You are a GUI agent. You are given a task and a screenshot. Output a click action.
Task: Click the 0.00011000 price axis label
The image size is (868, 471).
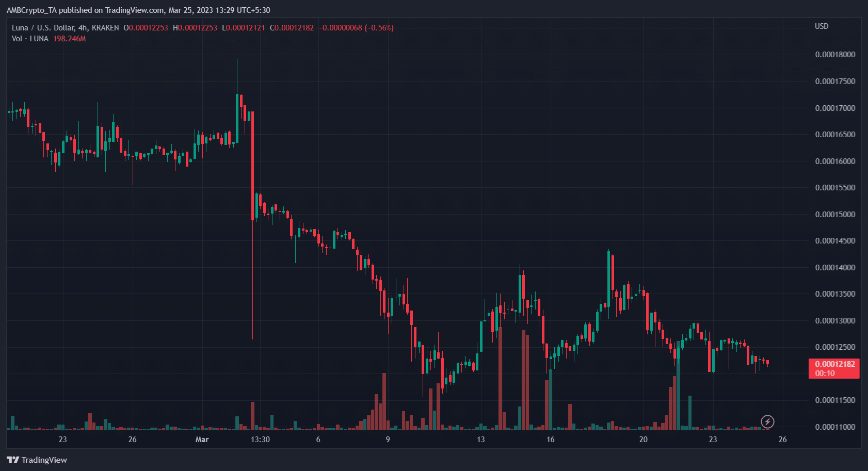835,427
